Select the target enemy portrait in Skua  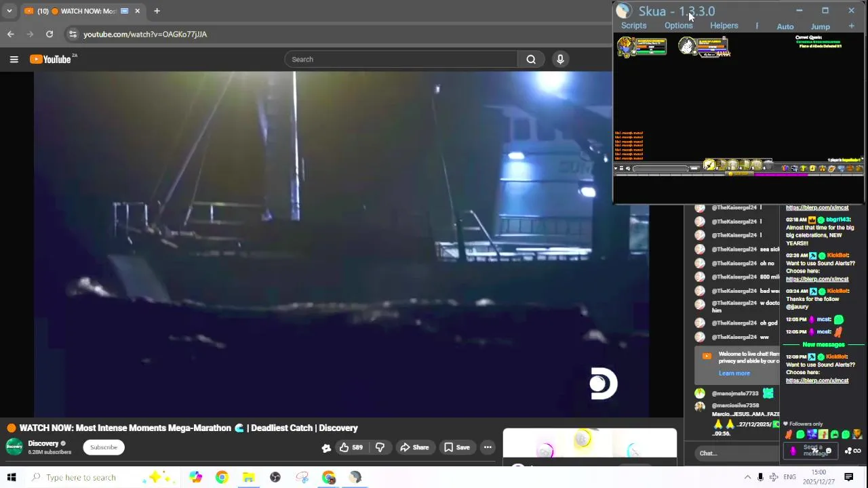click(x=687, y=46)
